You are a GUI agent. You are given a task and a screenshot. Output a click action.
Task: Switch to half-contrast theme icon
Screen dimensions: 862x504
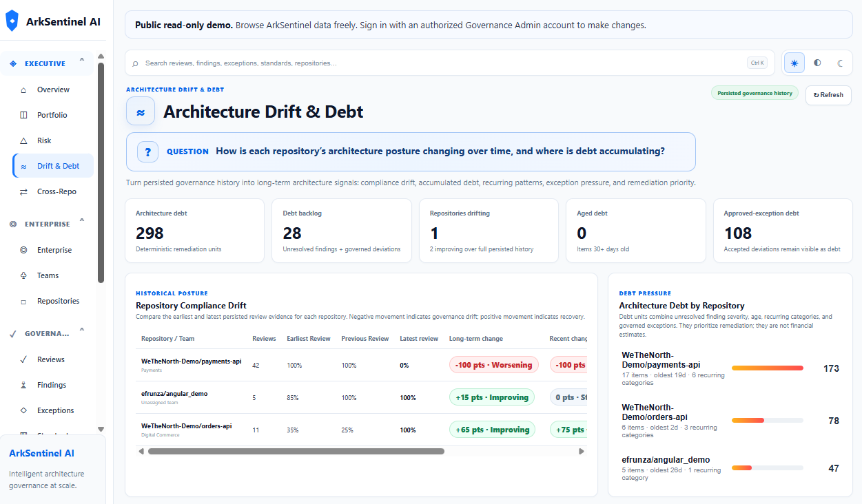click(817, 63)
